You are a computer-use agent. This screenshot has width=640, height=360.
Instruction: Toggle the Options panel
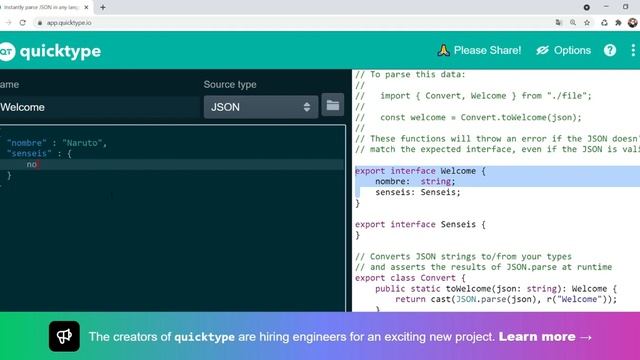[x=564, y=50]
